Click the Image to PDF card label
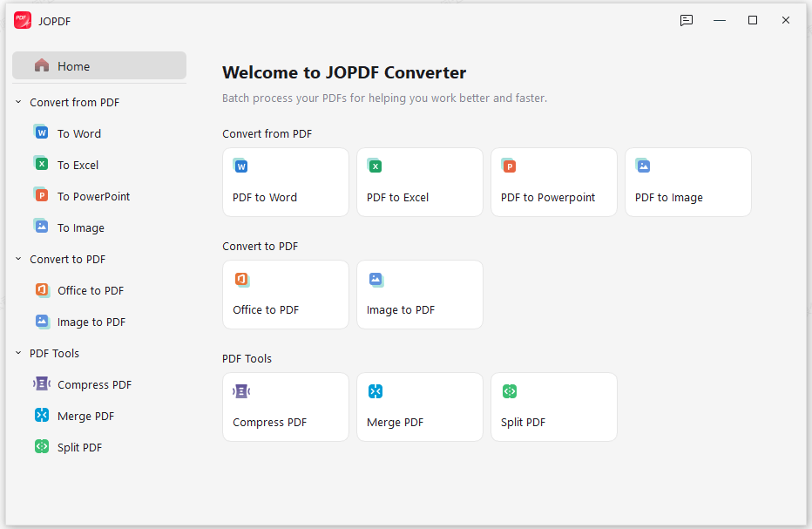This screenshot has height=529, width=812. click(x=401, y=310)
